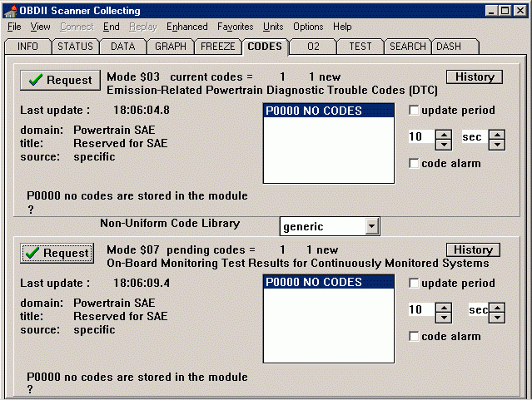Screen dimensions: 532x400
Task: Enable update period checkbox for Mode $07
Action: [414, 283]
